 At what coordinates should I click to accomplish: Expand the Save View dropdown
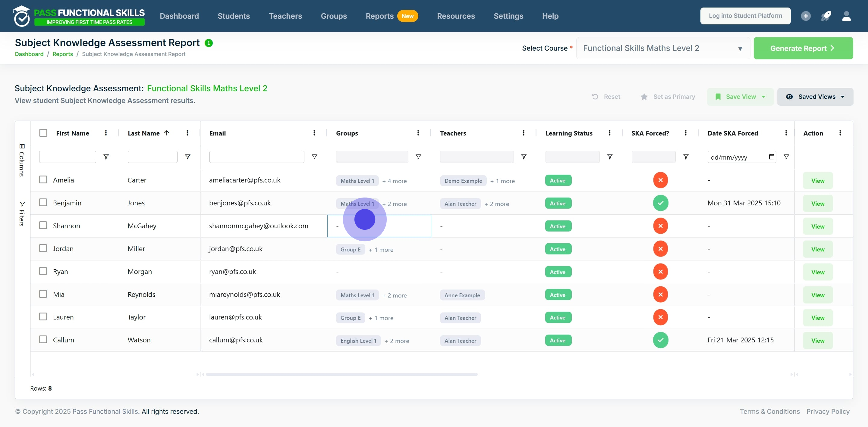coord(740,97)
